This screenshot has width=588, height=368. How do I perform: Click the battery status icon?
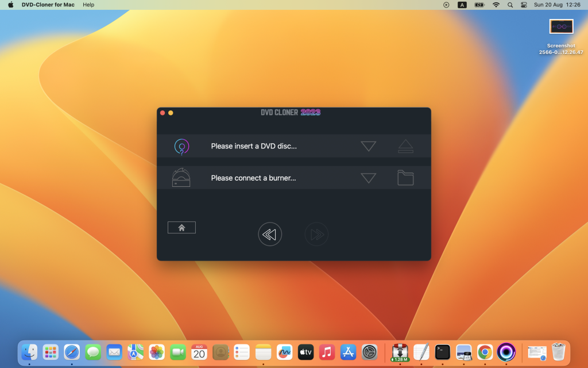click(x=479, y=5)
